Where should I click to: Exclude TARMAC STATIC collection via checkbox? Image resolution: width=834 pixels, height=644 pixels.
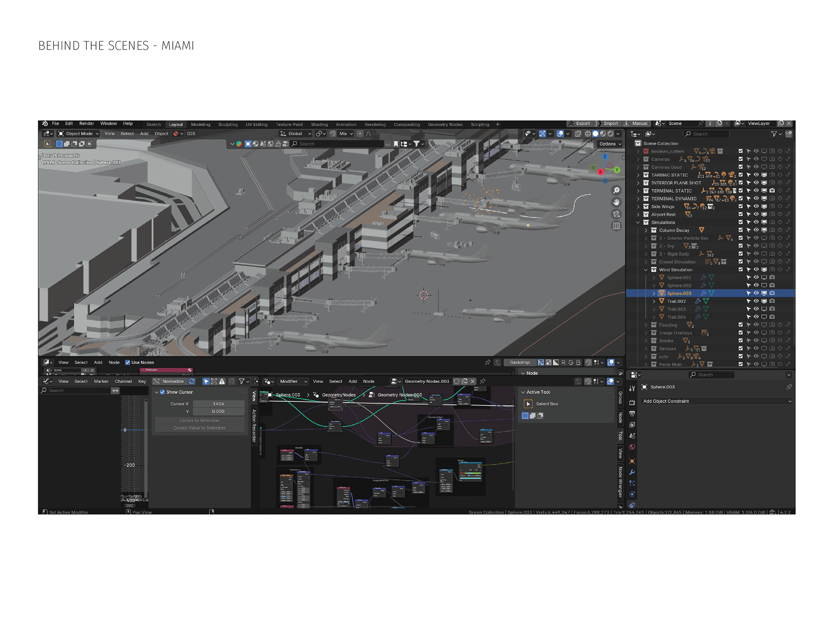point(741,175)
